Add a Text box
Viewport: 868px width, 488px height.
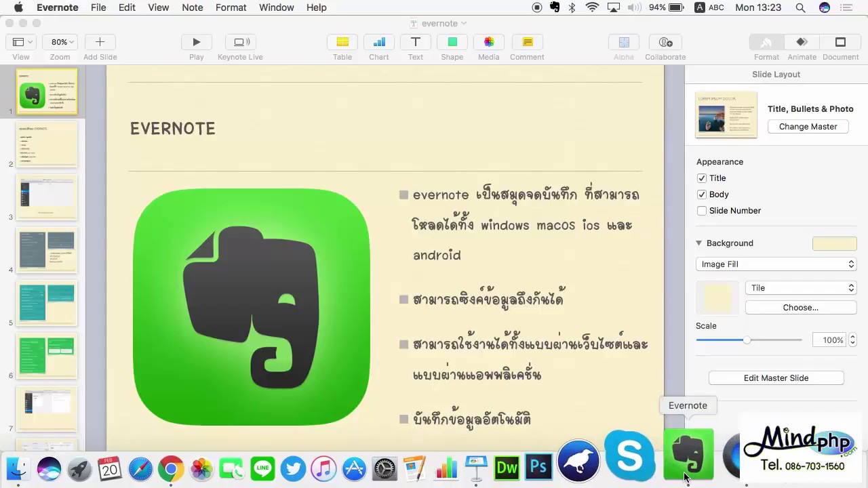click(416, 42)
